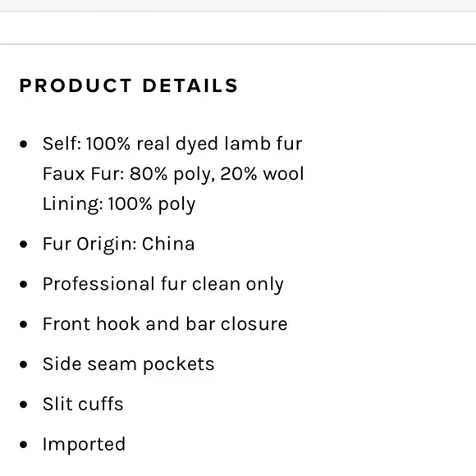Click the 'Front hook and bar closure' item

coord(165,324)
